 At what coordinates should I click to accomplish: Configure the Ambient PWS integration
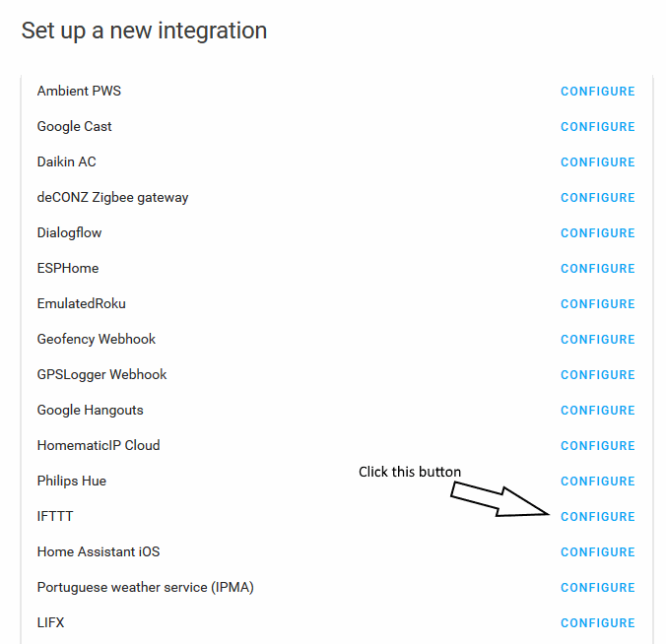coord(598,92)
